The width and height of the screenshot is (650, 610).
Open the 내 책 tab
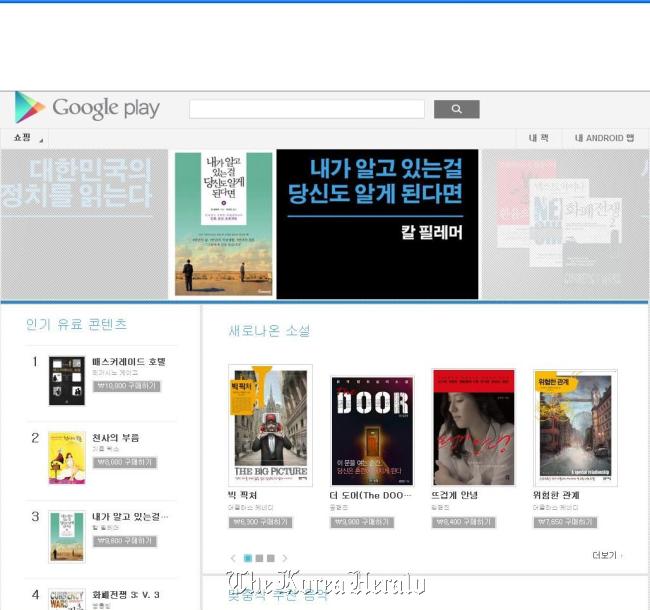coord(539,138)
